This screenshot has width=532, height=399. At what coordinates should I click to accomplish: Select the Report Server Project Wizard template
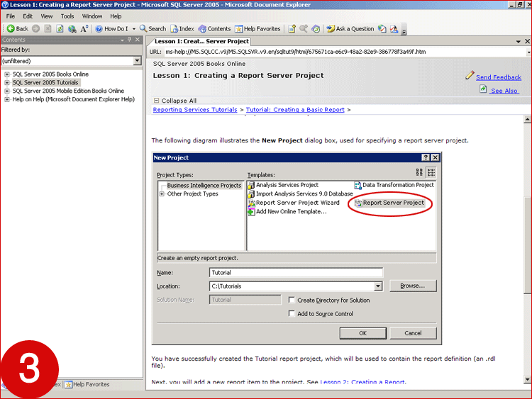pos(294,203)
